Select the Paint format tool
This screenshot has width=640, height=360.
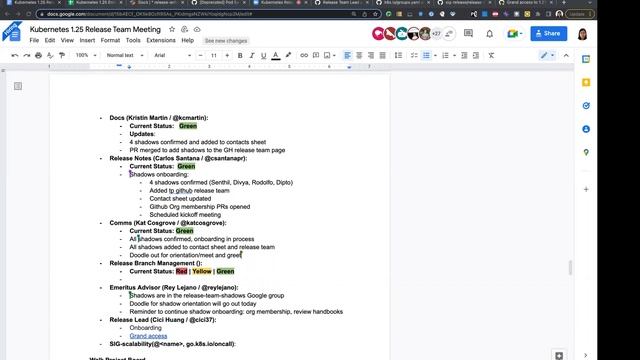point(62,56)
